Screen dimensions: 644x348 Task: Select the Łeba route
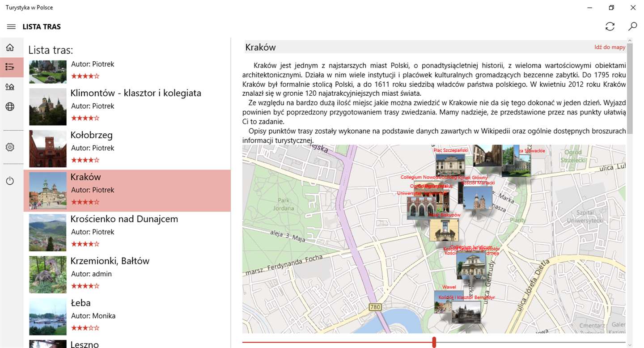tap(127, 317)
